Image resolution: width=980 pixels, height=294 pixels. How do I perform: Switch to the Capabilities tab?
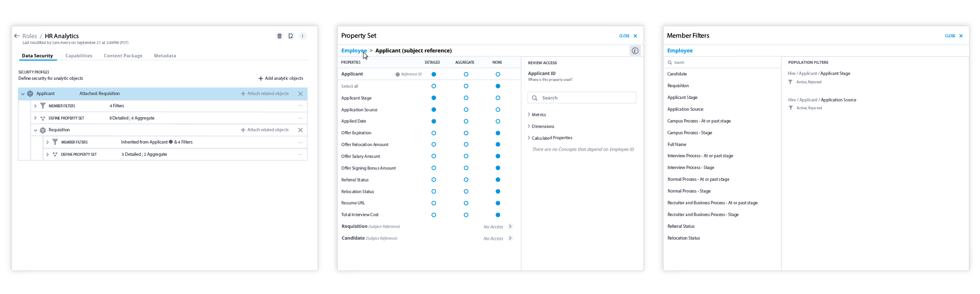pos(79,56)
